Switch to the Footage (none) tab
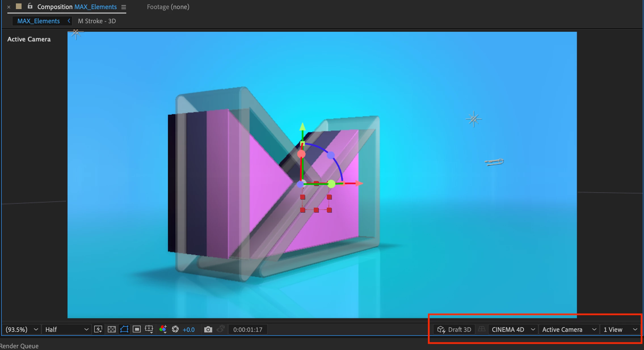The image size is (644, 350). click(x=168, y=7)
